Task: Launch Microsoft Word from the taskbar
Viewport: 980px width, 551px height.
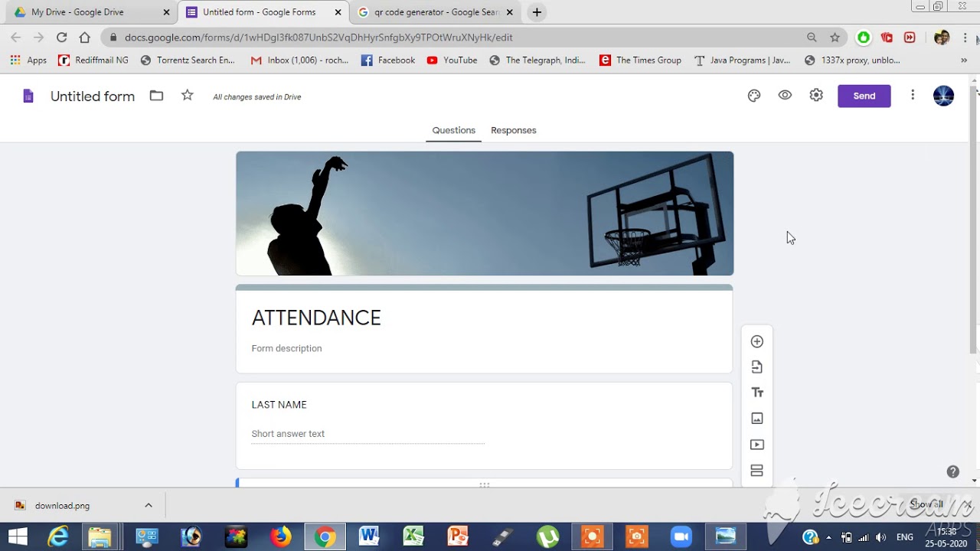Action: tap(369, 537)
